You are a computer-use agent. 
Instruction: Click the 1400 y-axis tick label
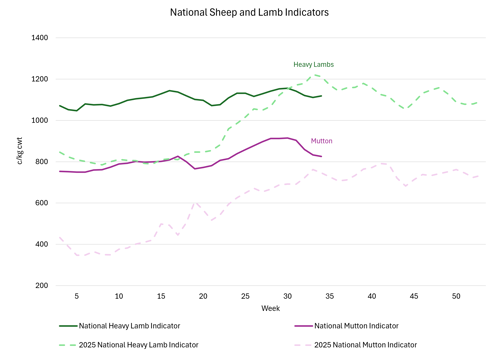click(40, 38)
